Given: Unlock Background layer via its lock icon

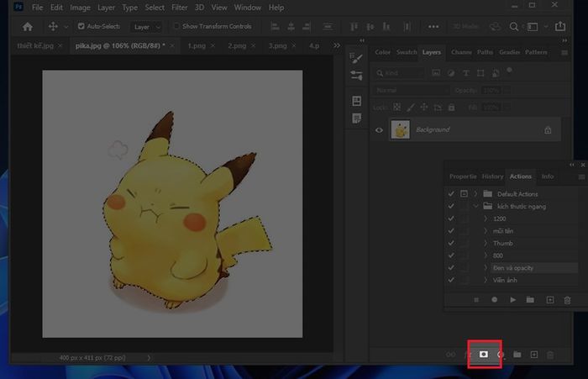Looking at the screenshot, I should click(548, 130).
